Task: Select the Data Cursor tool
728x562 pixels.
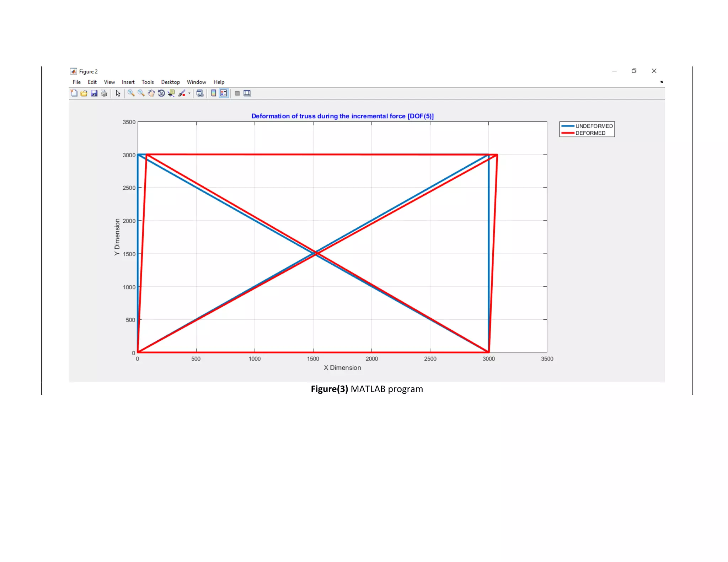Action: [171, 93]
